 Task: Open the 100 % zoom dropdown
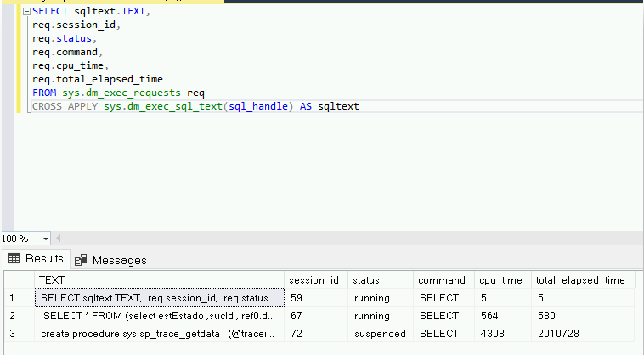pyautogui.click(x=46, y=239)
